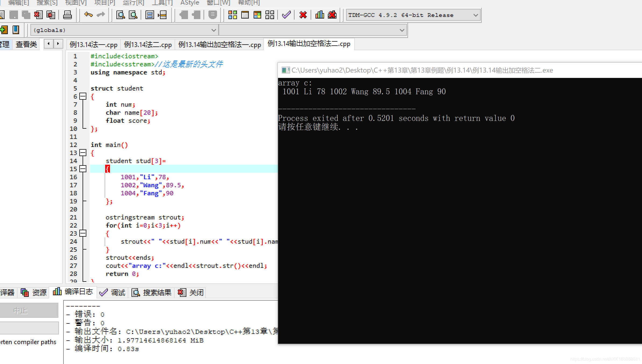Click the Save All files icon

pyautogui.click(x=26, y=15)
